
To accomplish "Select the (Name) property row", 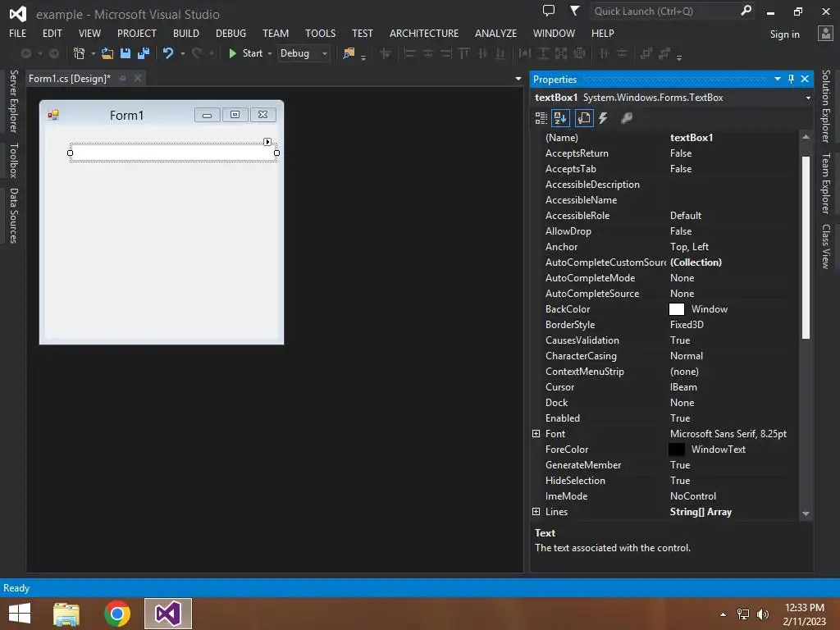I will 666,138.
